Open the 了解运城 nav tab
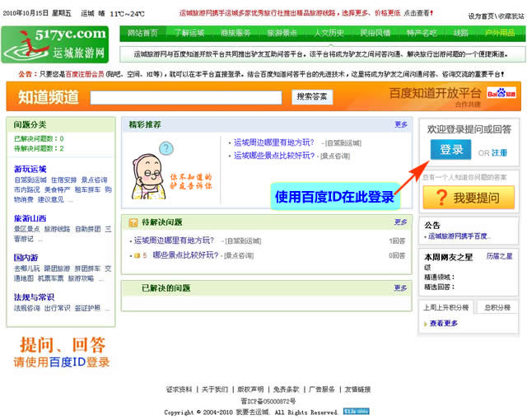The height and width of the screenshot is (420, 527). [189, 33]
